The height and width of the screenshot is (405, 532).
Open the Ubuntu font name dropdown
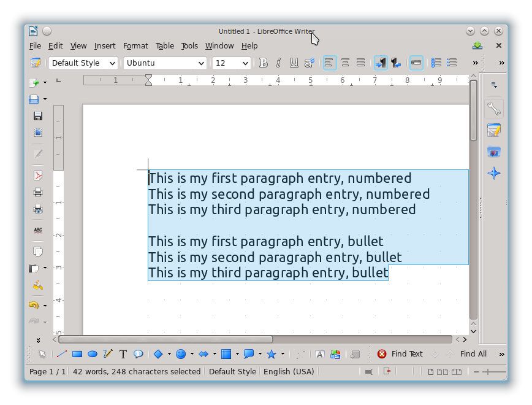(165, 63)
